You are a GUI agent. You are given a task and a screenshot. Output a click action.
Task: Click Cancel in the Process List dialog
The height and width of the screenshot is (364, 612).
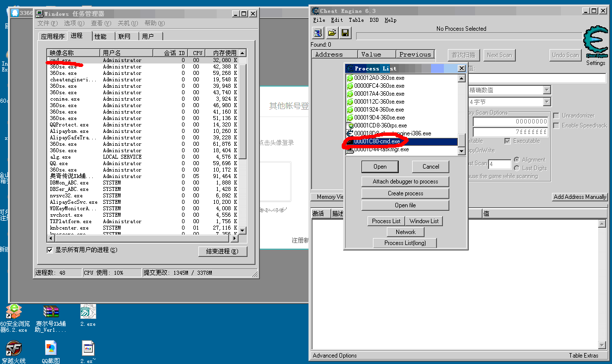click(430, 167)
